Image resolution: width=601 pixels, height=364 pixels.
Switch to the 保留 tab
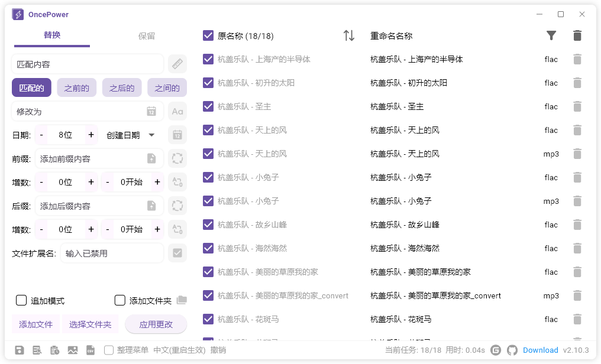pos(146,35)
